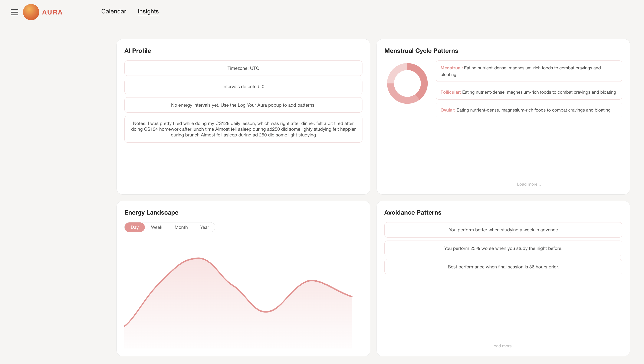Click the Intervals detected row

tap(243, 86)
